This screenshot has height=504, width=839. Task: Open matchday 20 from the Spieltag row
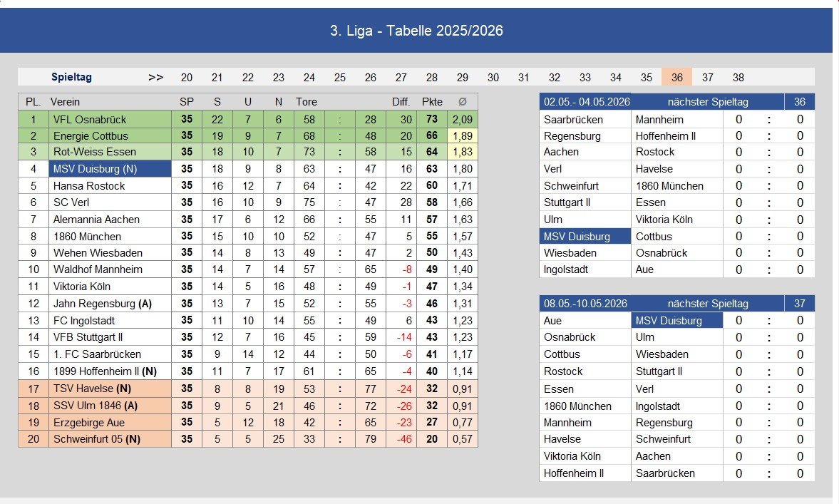point(186,77)
